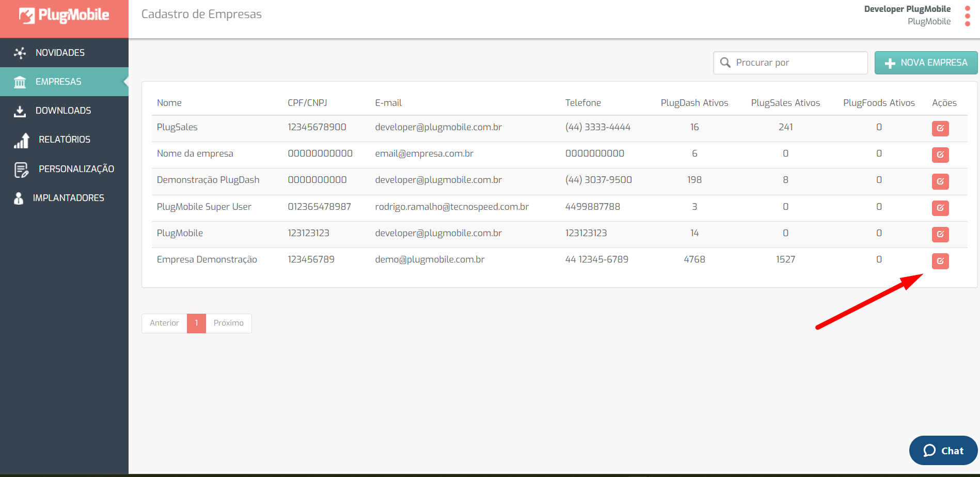Open the Chat widget
Screen dimensions: 980x477
point(943,451)
